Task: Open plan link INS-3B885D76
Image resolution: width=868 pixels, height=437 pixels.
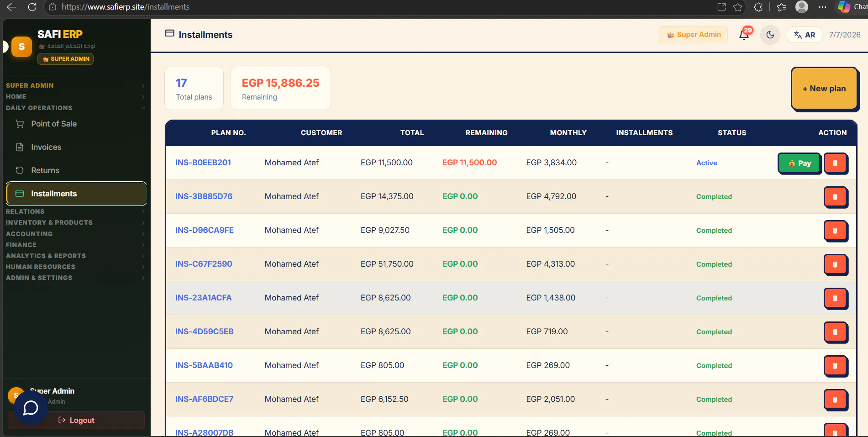Action: pyautogui.click(x=204, y=196)
